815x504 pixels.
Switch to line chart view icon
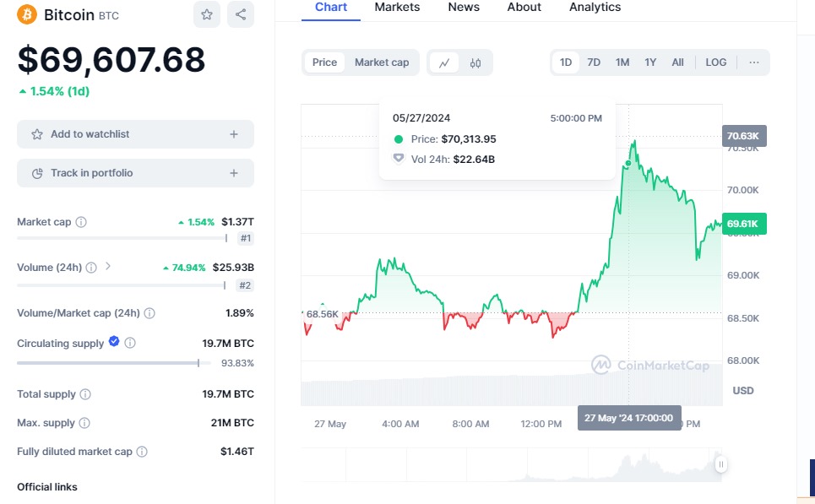444,62
